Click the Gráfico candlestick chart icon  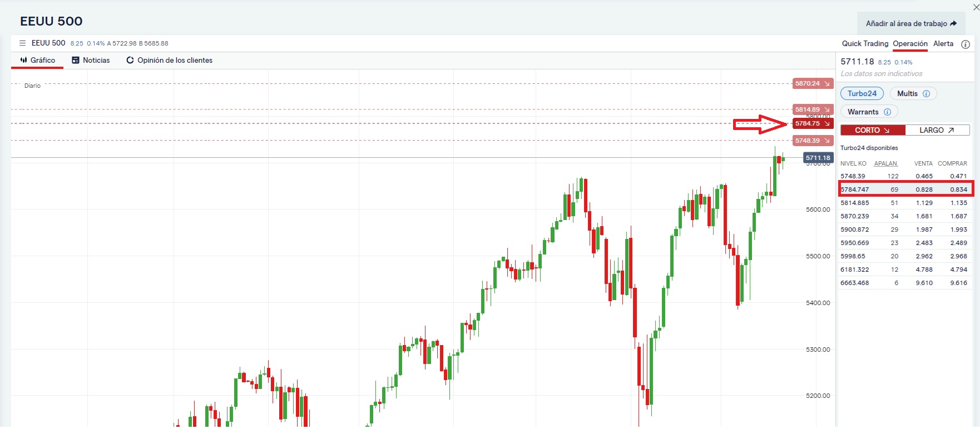(x=23, y=60)
